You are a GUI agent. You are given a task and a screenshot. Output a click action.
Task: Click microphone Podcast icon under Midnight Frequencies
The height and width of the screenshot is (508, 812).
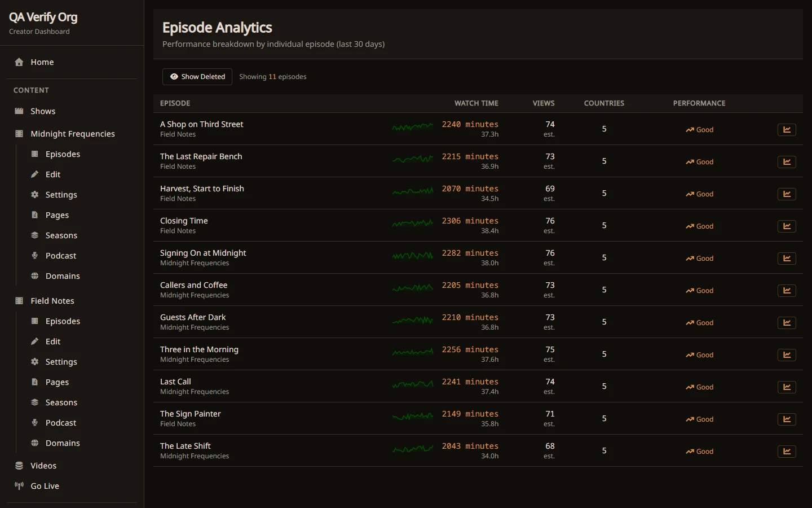point(34,256)
